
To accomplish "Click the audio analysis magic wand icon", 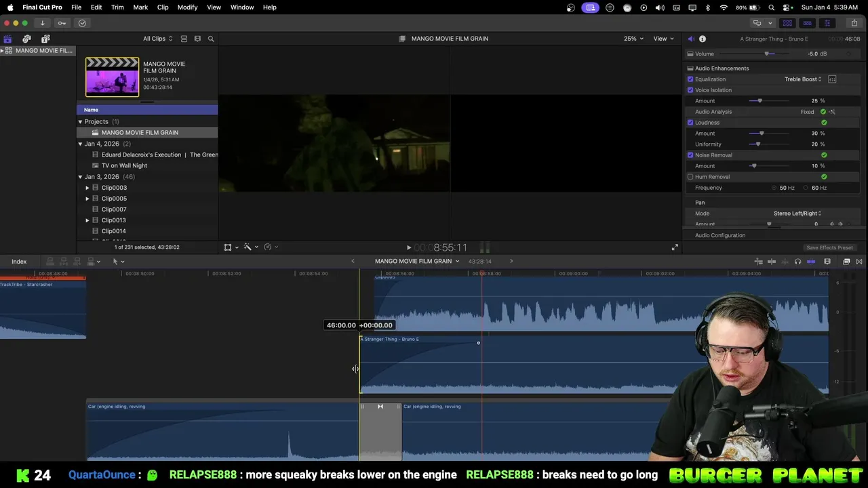I will (x=832, y=112).
